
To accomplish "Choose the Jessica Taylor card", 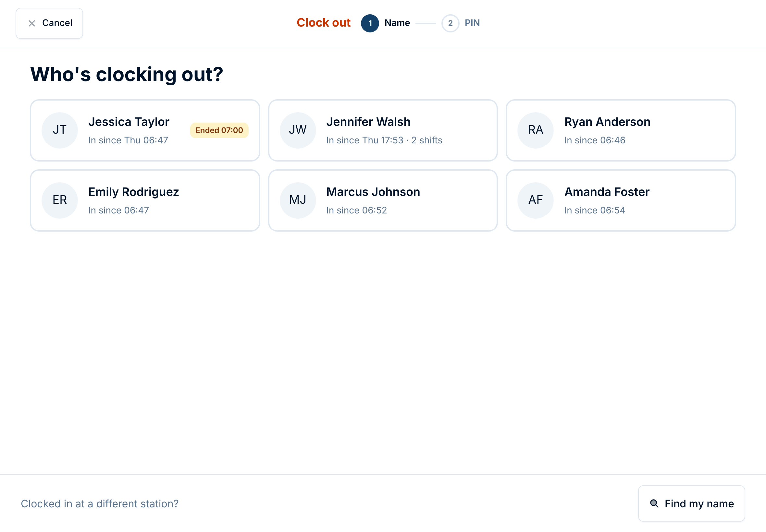I will (145, 130).
